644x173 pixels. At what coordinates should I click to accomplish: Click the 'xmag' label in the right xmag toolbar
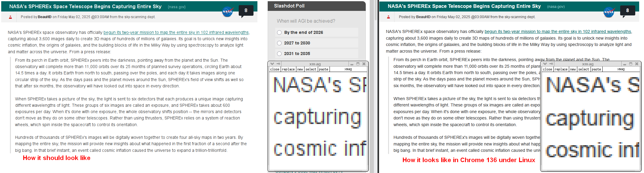(621, 69)
